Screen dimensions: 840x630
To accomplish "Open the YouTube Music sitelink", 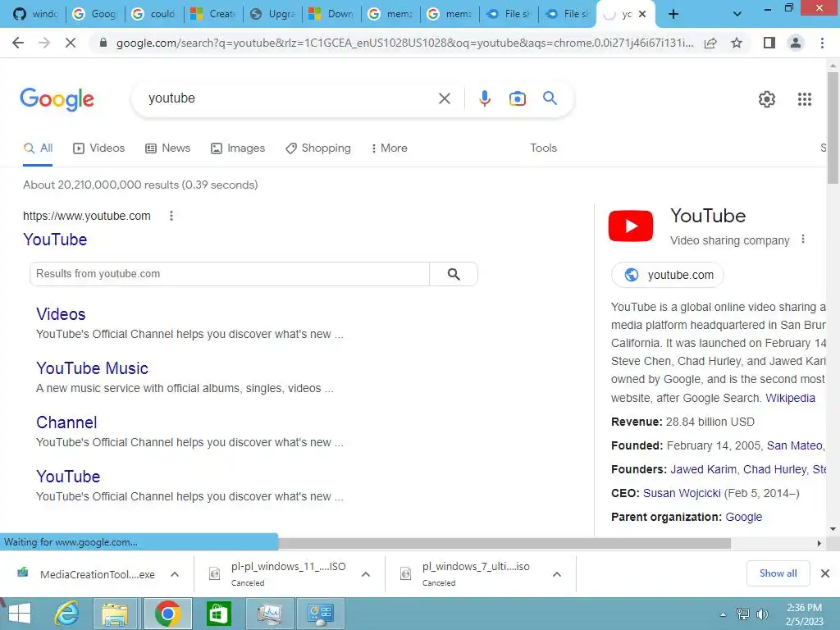I will point(92,368).
